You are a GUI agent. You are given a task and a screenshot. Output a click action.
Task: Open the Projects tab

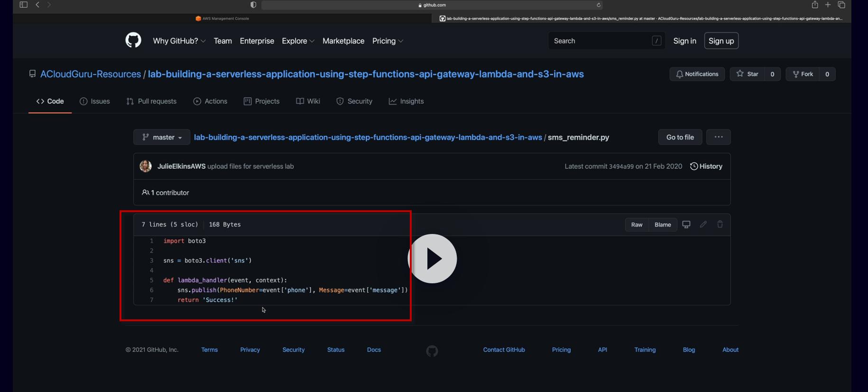pos(262,101)
